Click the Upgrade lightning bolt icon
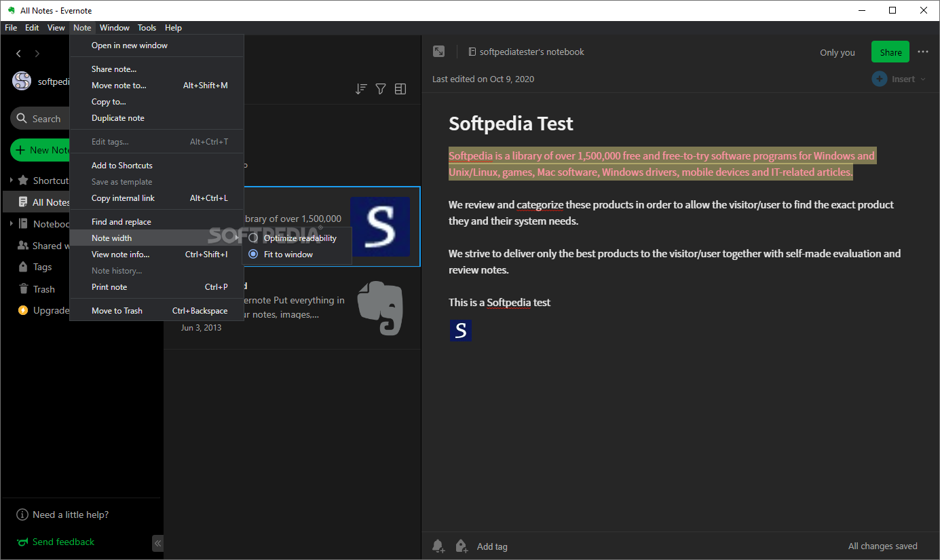Screen dimensions: 940x560 [23, 311]
